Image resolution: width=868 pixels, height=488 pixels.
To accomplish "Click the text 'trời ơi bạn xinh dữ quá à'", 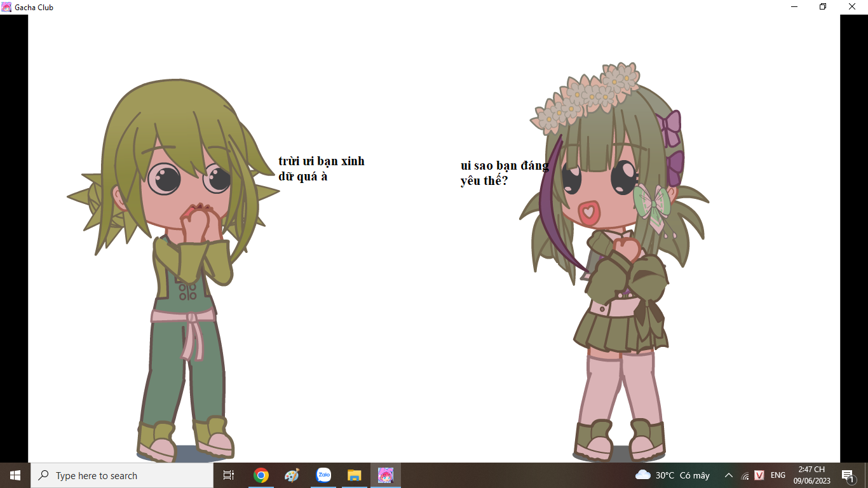I will click(x=322, y=168).
